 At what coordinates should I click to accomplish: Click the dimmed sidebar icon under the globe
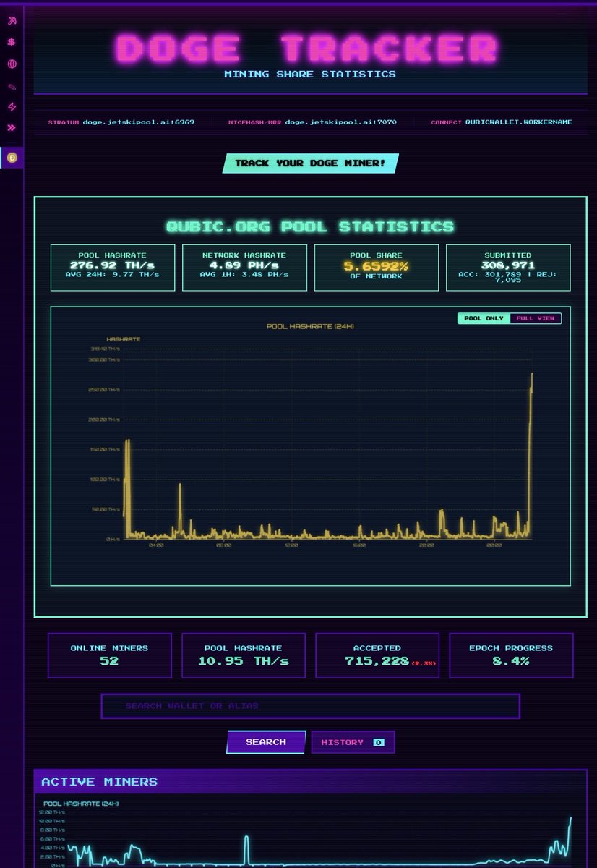coord(12,86)
